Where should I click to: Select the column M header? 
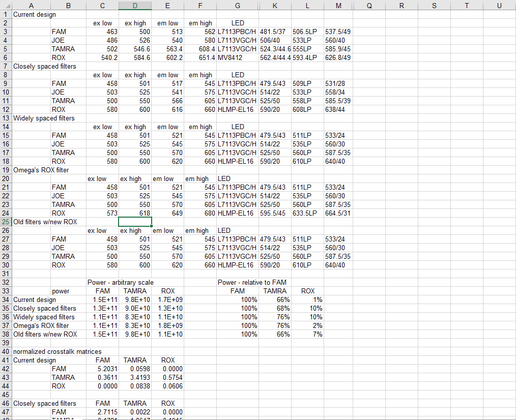339,5
